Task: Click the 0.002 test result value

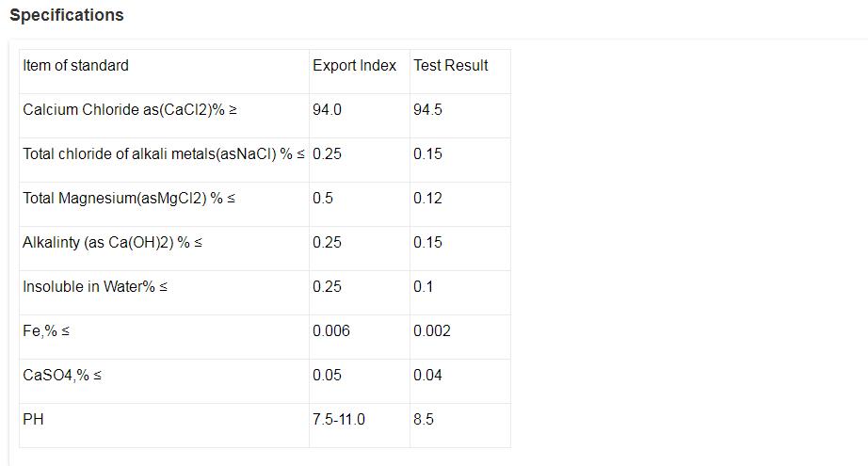Action: [432, 330]
